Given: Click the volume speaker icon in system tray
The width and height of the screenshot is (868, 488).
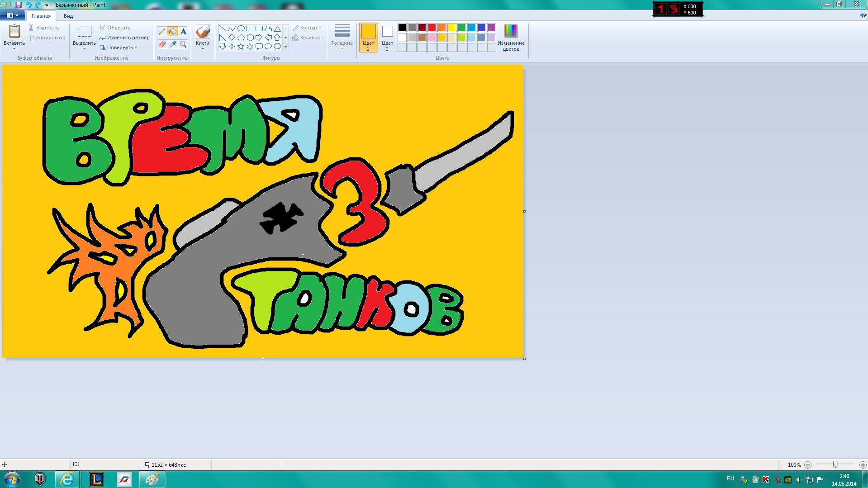Looking at the screenshot, I should pos(799,480).
